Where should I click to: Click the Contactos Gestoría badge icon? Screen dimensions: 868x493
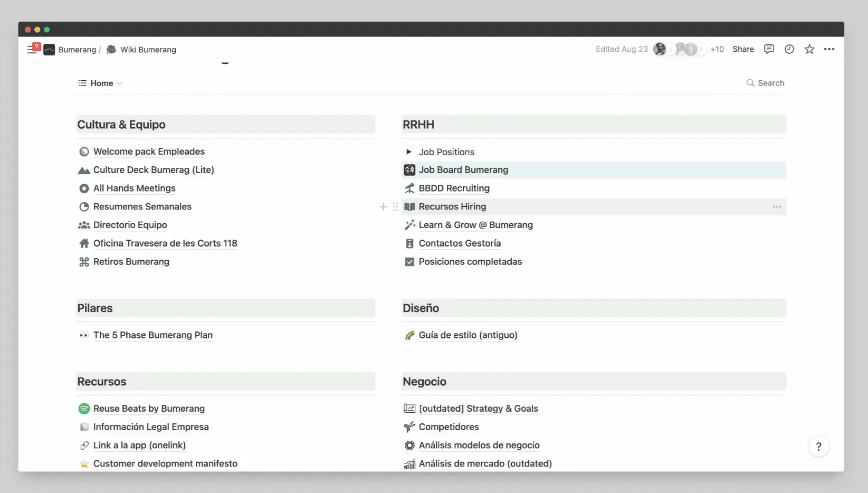pos(409,243)
